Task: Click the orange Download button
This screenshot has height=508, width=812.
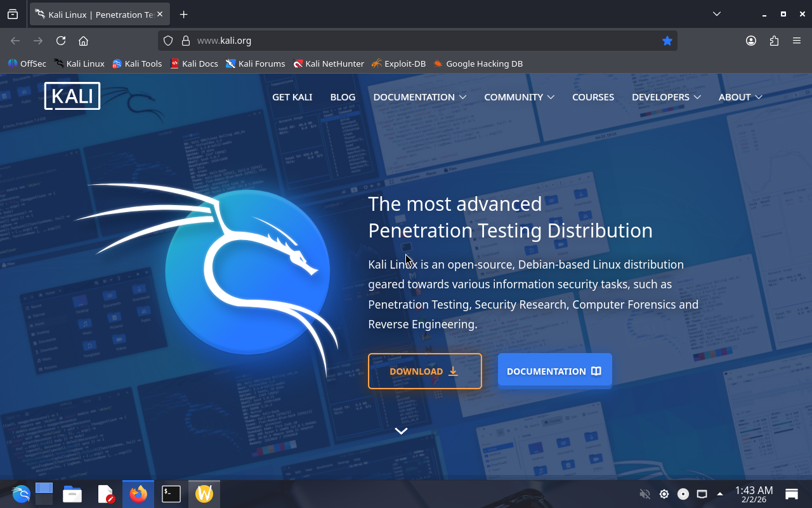Action: point(424,371)
